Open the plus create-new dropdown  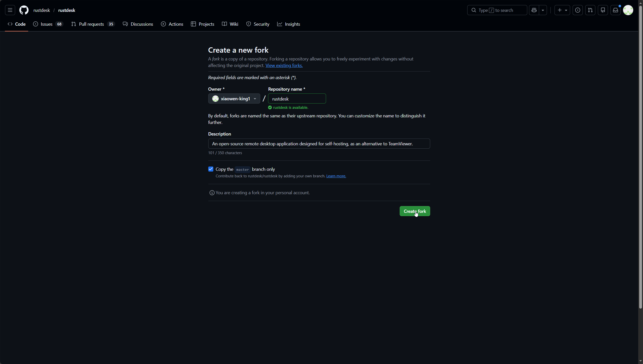[562, 10]
